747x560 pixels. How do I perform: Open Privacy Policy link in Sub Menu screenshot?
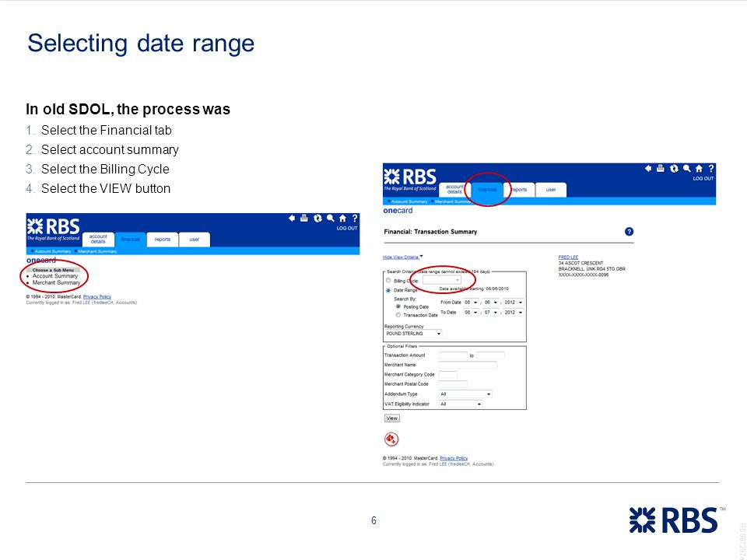click(97, 296)
